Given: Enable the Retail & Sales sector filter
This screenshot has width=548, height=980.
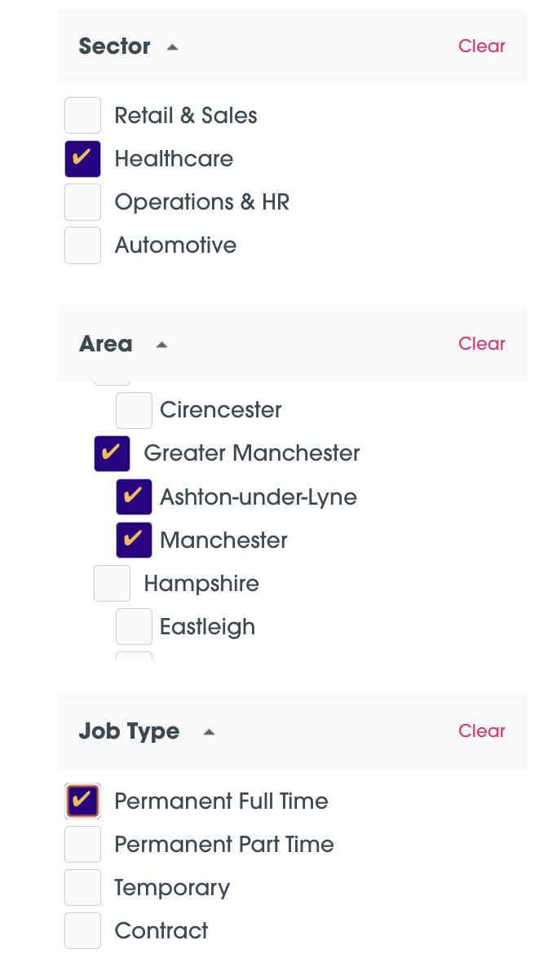Looking at the screenshot, I should click(82, 115).
